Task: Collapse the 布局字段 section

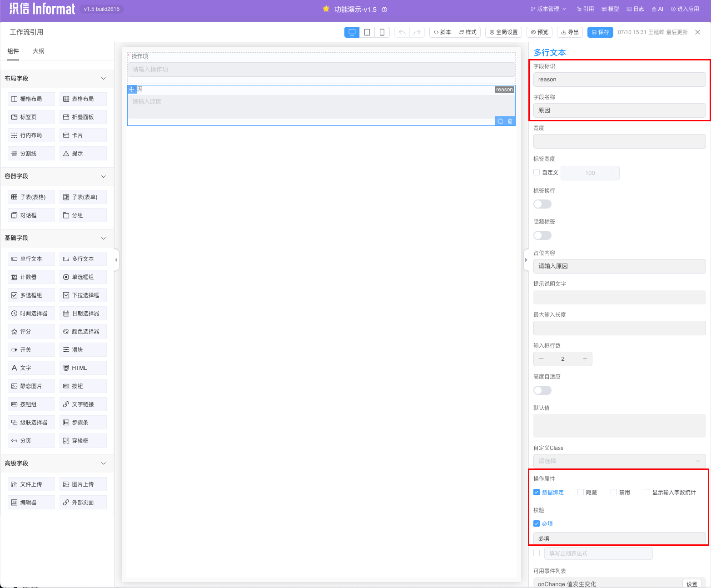Action: point(103,79)
